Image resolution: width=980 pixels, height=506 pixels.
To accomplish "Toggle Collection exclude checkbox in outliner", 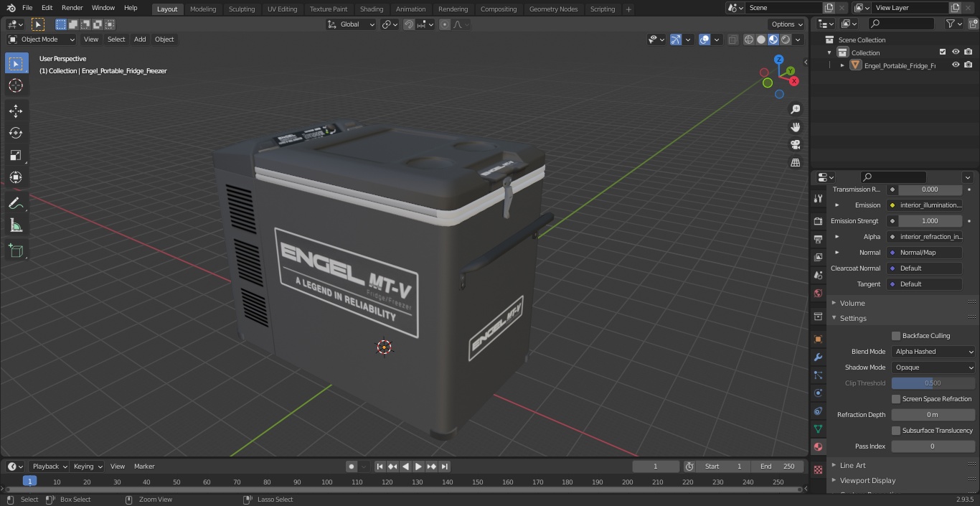I will 943,52.
